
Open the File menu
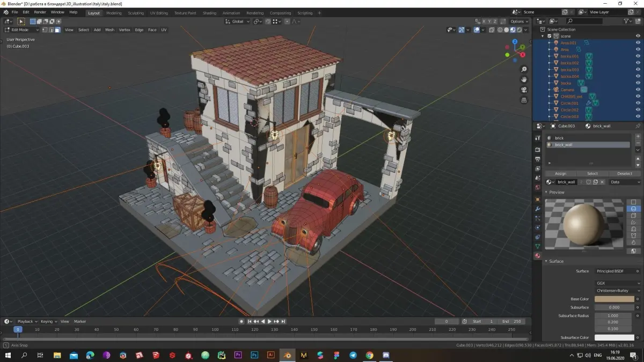[14, 12]
